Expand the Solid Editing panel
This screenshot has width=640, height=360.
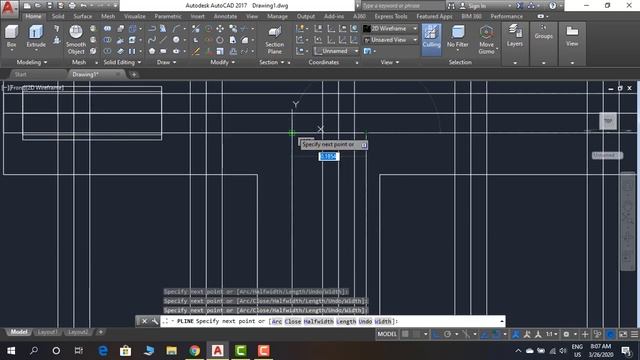point(122,62)
